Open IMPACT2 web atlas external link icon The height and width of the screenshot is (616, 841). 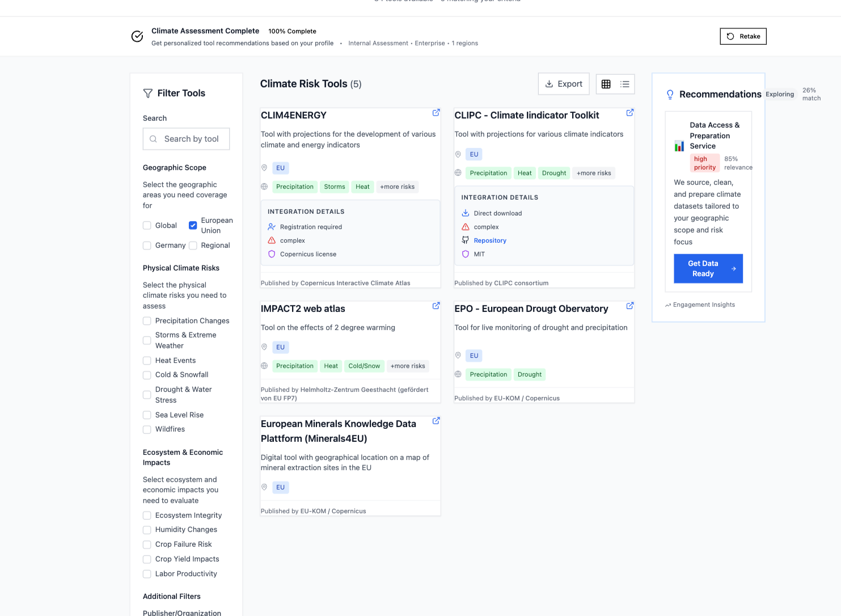pos(436,306)
